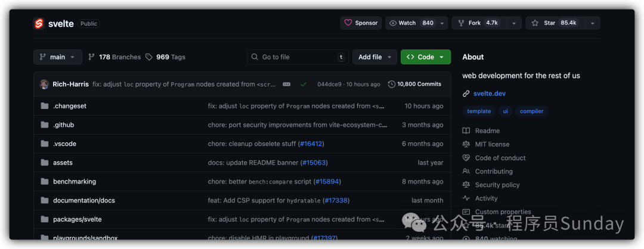644x249 pixels.
Task: Open the 10,800 Commits history
Action: 414,85
